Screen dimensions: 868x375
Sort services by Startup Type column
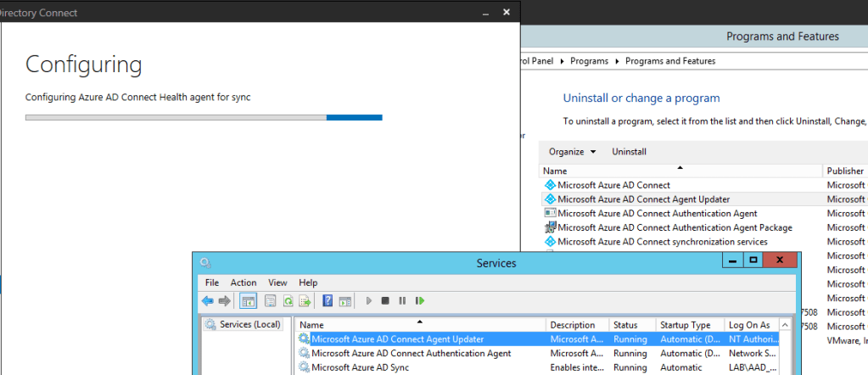(x=686, y=325)
